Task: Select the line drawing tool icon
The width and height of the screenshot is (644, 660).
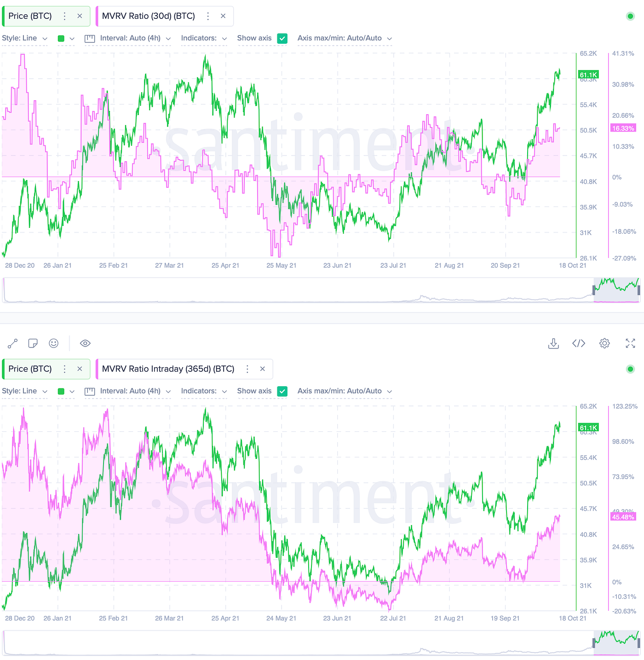Action: point(12,343)
